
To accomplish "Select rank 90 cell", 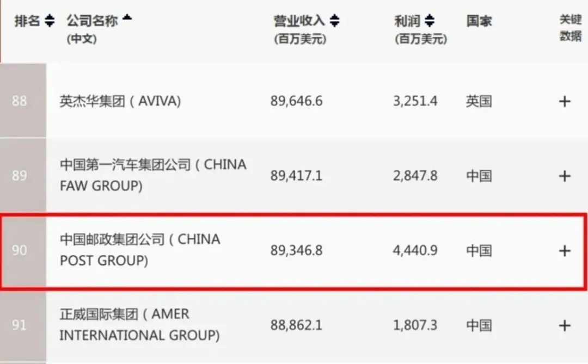I will pyautogui.click(x=20, y=251).
